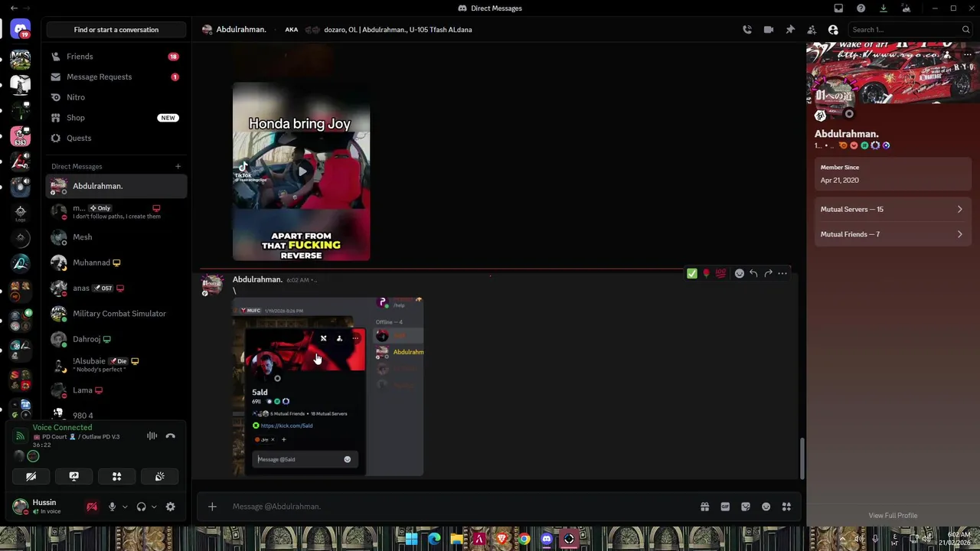Expand Mutual Servers — 15
This screenshot has width=980, height=551.
(892, 209)
